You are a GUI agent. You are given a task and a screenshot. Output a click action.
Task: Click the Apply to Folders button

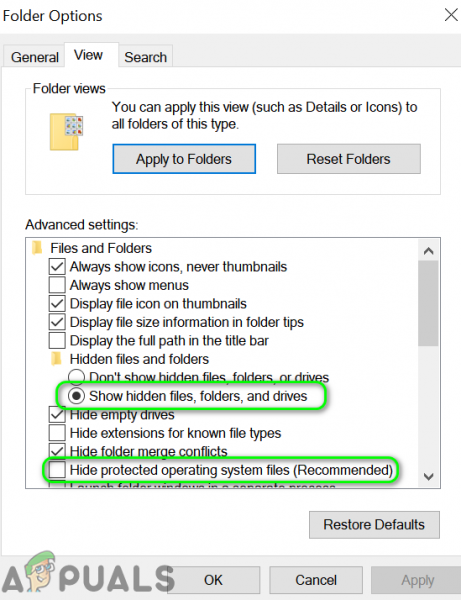click(x=184, y=159)
